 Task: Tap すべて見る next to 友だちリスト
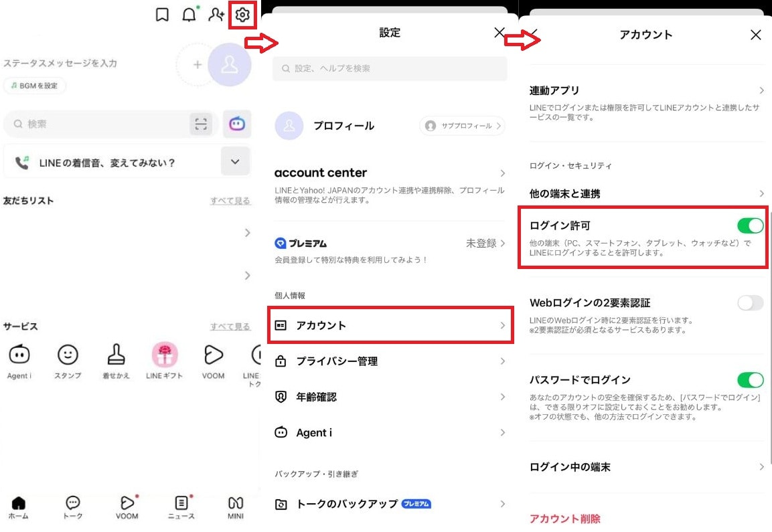[x=230, y=201]
